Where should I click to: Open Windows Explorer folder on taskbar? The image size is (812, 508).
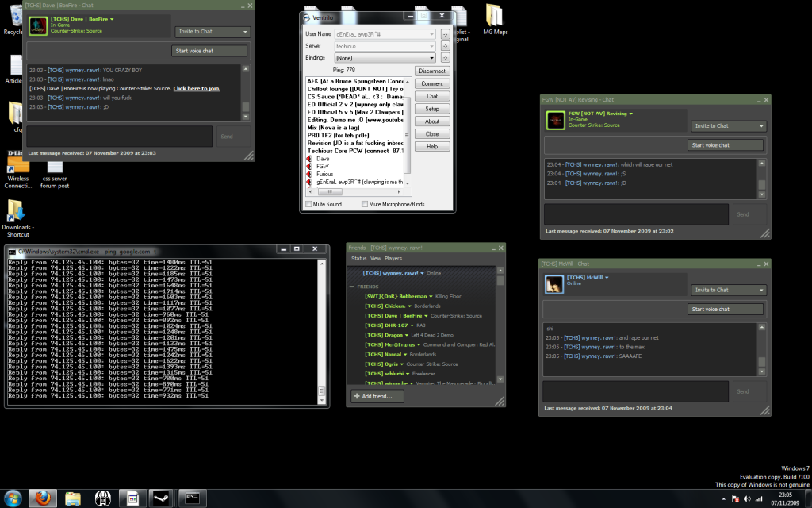click(x=73, y=498)
